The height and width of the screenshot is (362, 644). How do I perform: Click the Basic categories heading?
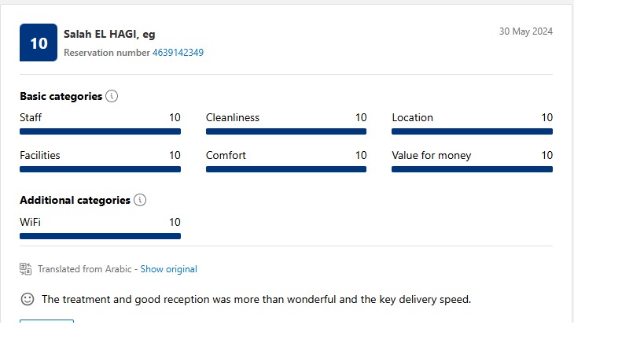pyautogui.click(x=61, y=96)
